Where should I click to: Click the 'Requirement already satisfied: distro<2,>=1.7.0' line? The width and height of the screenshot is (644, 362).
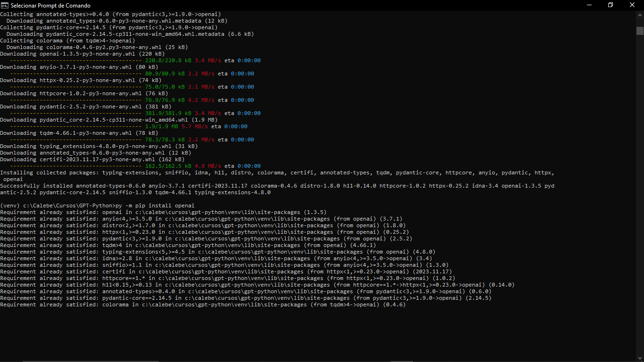(x=203, y=225)
